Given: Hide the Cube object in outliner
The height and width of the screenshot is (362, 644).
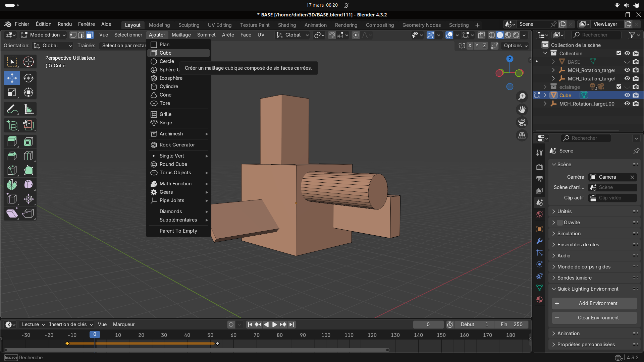Looking at the screenshot, I should pyautogui.click(x=627, y=95).
